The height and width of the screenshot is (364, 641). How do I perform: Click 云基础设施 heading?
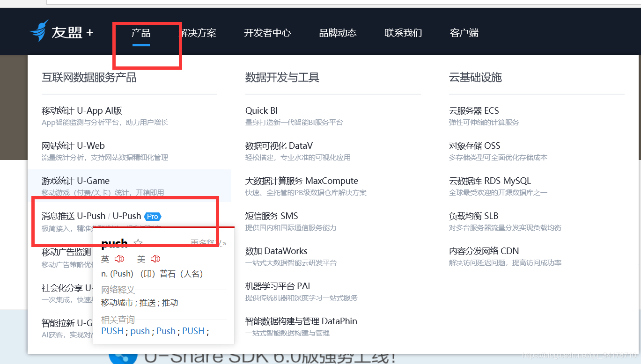[x=475, y=78]
